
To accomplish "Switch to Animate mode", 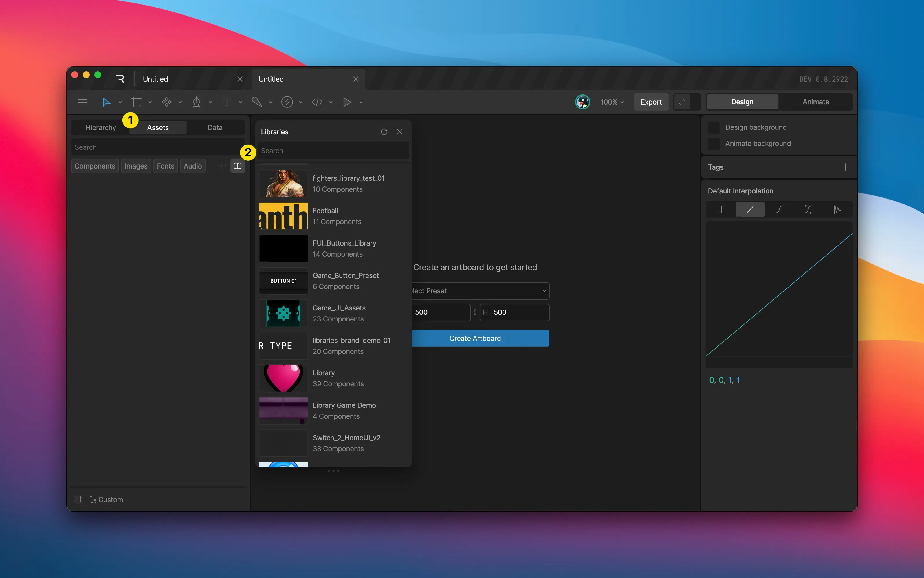I will point(815,102).
